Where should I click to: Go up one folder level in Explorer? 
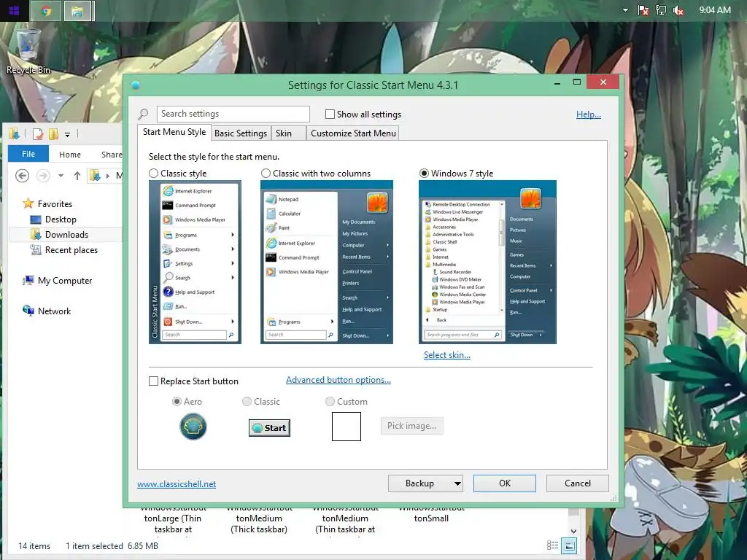pos(77,176)
